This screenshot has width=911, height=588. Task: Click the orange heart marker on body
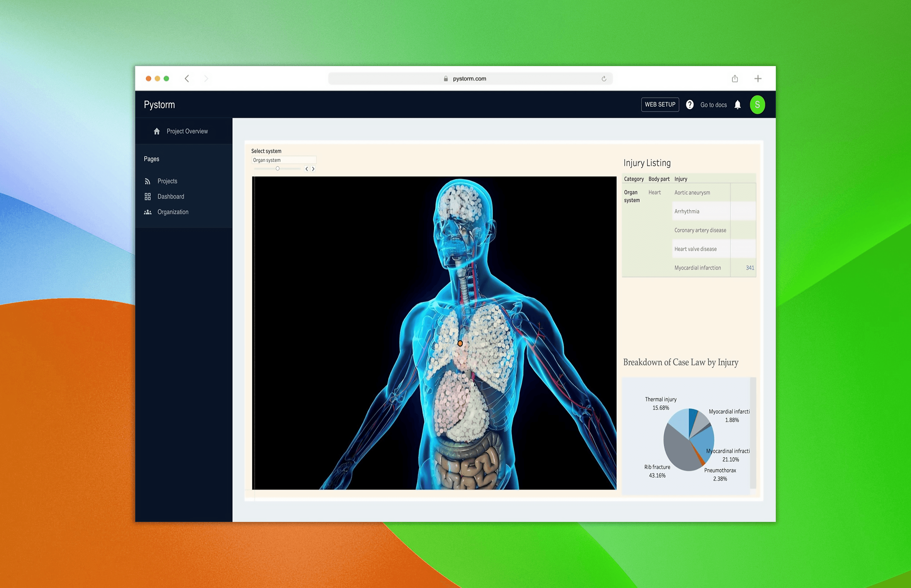460,344
